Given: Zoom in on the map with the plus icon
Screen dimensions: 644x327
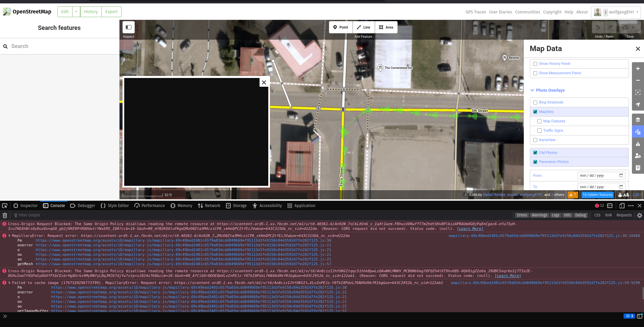Looking at the screenshot, I should point(638,69).
